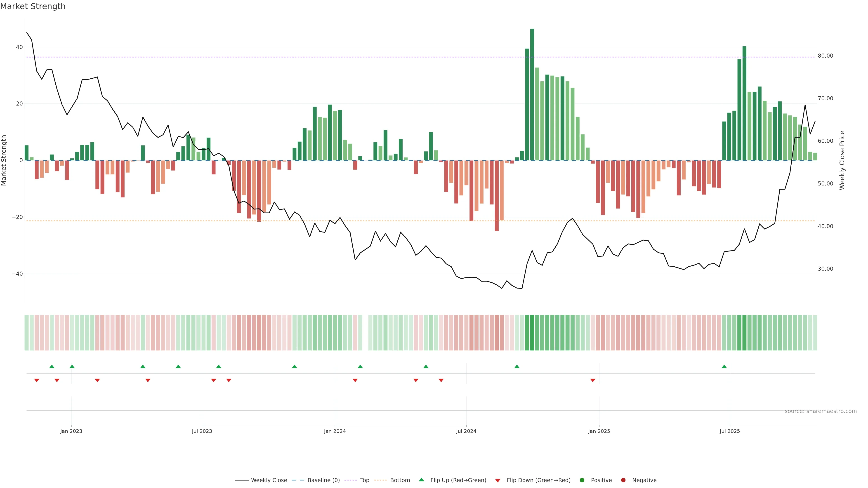Click the Flip Up green triangle legend icon

(421, 480)
